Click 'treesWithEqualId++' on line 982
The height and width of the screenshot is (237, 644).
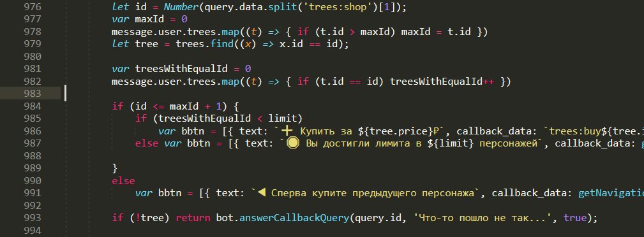(442, 81)
